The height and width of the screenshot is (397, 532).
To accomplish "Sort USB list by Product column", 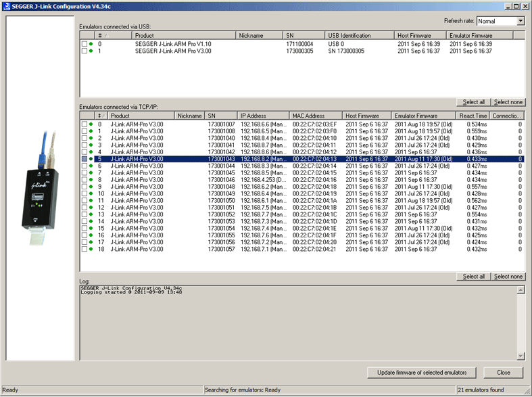I will (x=184, y=35).
